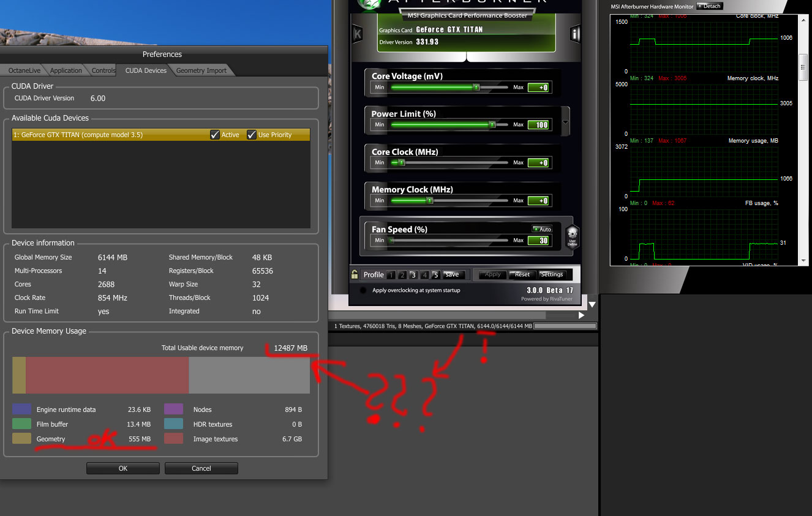
Task: Click the Apply button in Afterburner
Action: [493, 275]
